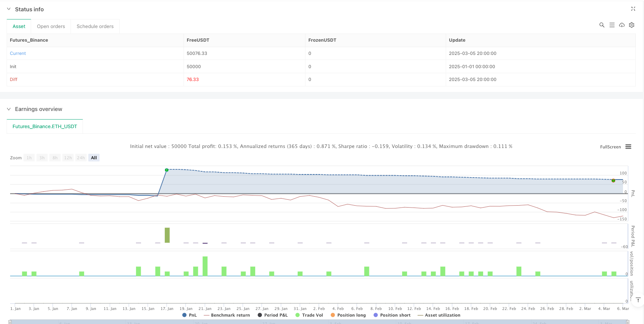This screenshot has height=324, width=644.
Task: Select the 24h zoom range
Action: pos(81,158)
